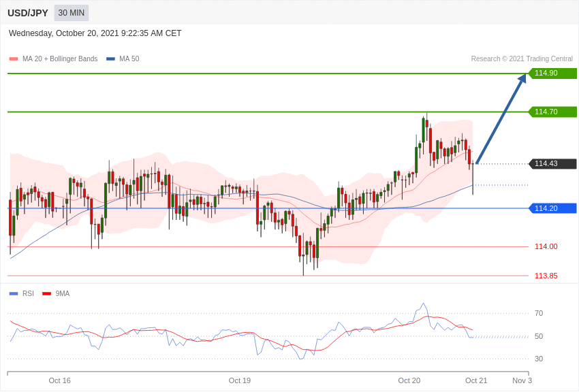Click the MA 20 + Bollinger Bands legend swatch
579x392 pixels.
14,59
